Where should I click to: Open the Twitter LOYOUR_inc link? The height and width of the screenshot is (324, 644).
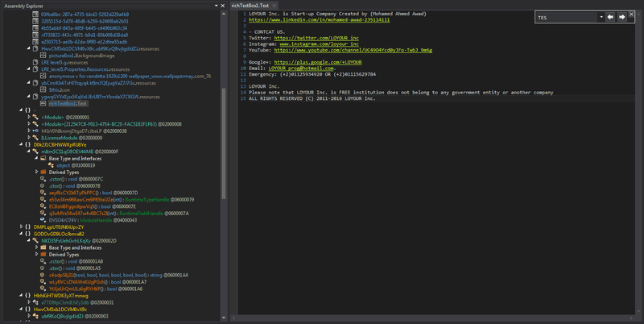(316, 38)
